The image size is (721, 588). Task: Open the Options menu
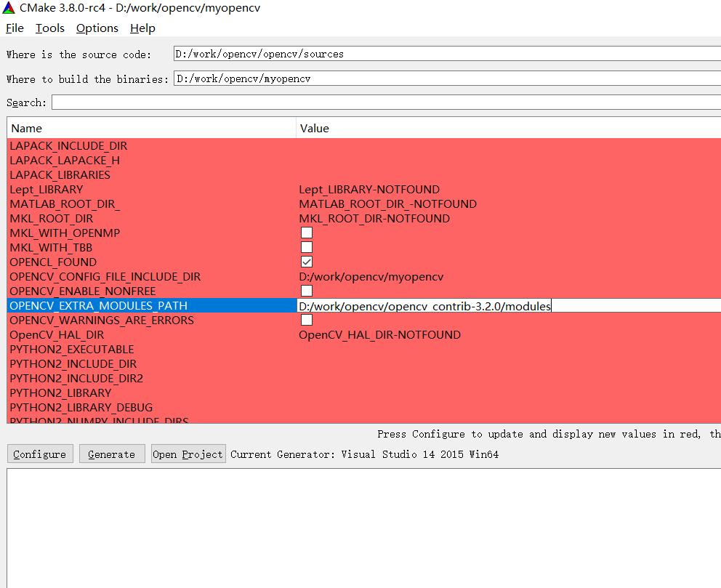click(97, 28)
